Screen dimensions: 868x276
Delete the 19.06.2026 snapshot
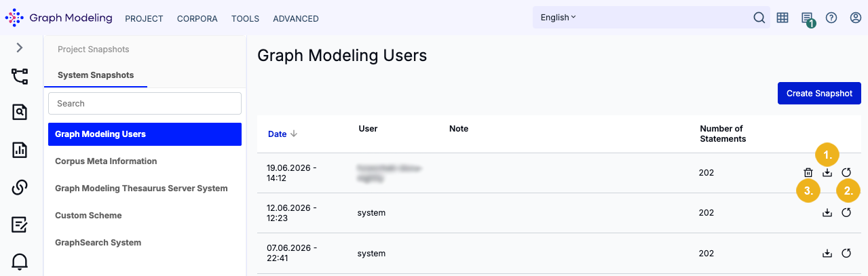pyautogui.click(x=808, y=173)
